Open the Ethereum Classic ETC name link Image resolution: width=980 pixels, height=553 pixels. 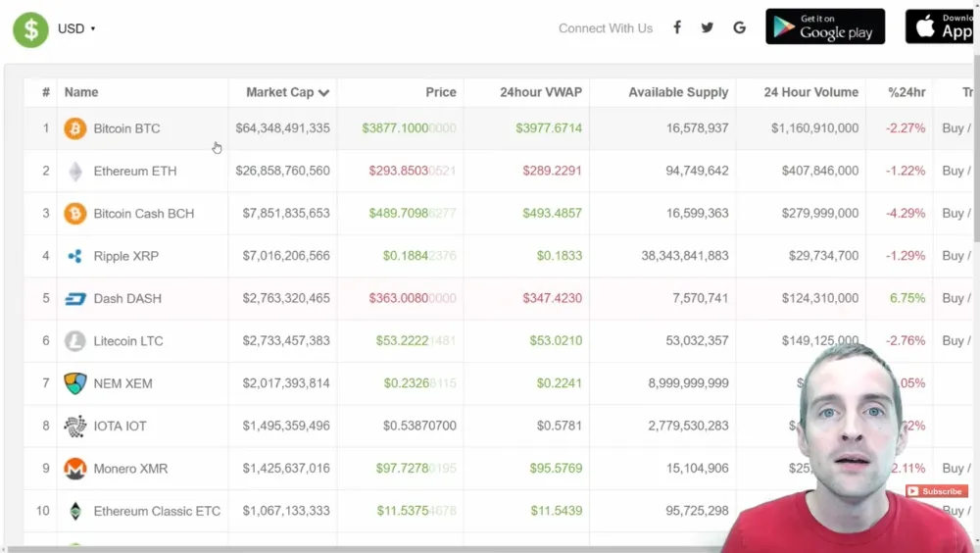[x=157, y=511]
